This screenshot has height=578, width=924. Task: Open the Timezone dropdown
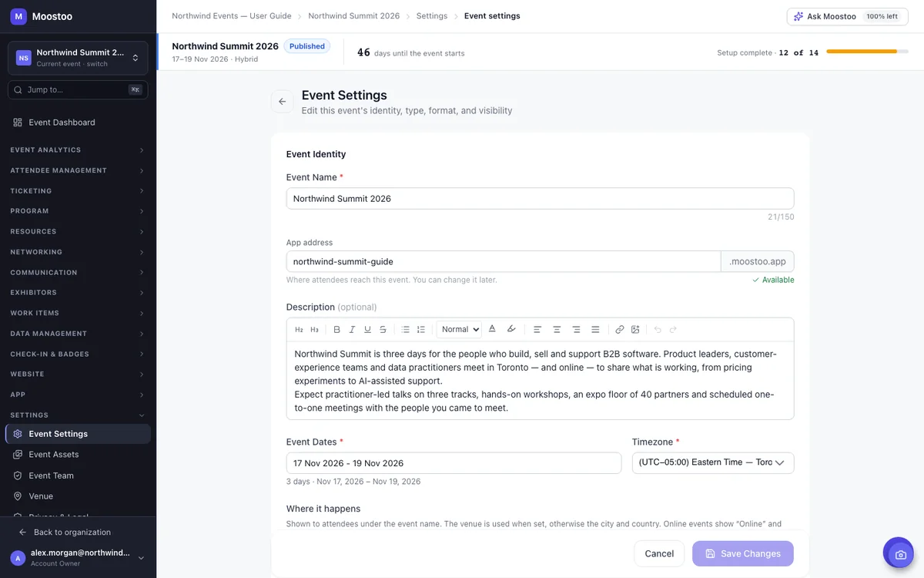coord(713,462)
